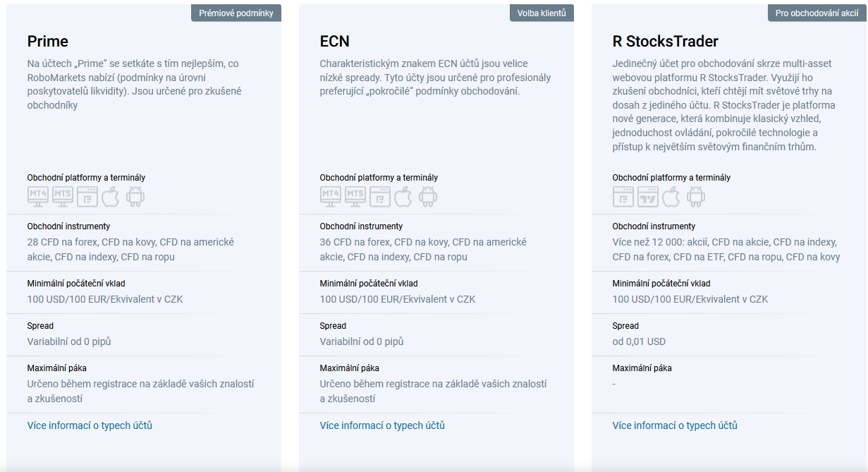Click the MT5 platform icon in Prime card
Viewport: 868px width, 472px height.
pos(63,196)
